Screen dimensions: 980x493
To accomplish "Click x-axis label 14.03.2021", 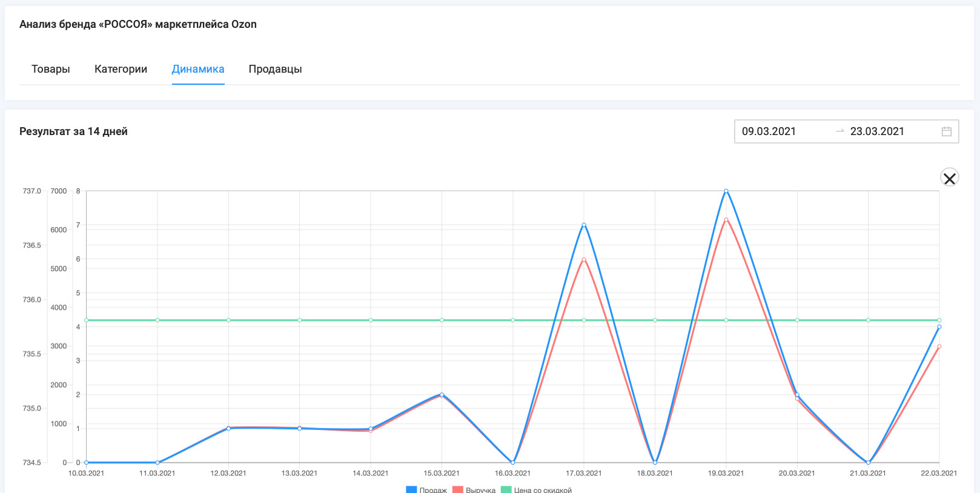I will (371, 473).
